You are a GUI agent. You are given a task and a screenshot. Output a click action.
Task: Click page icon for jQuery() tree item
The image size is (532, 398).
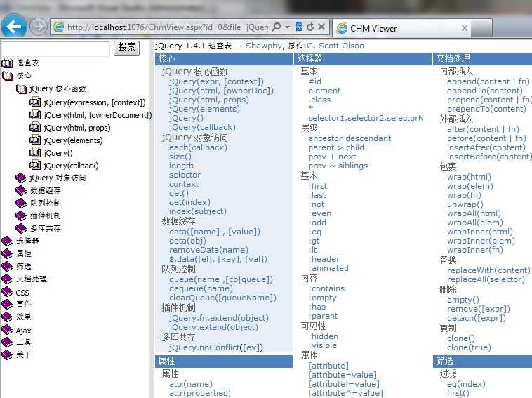[35, 153]
